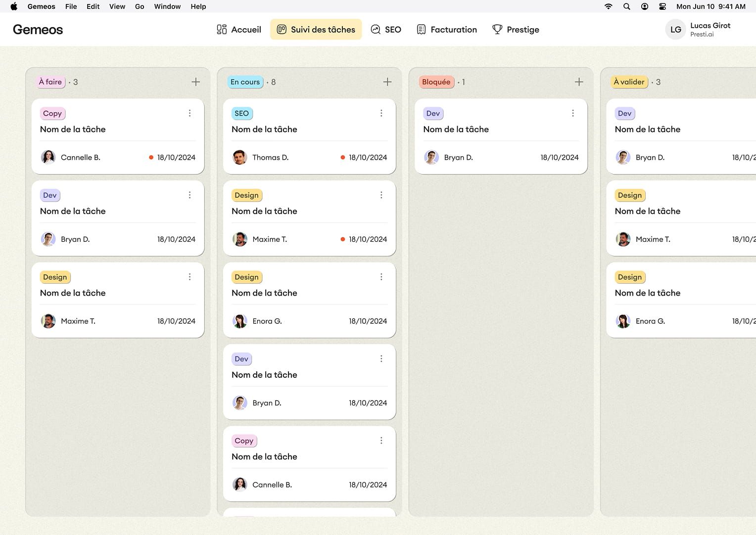The height and width of the screenshot is (535, 756).
Task: Select the Suivi des tâches tab
Action: pos(316,30)
